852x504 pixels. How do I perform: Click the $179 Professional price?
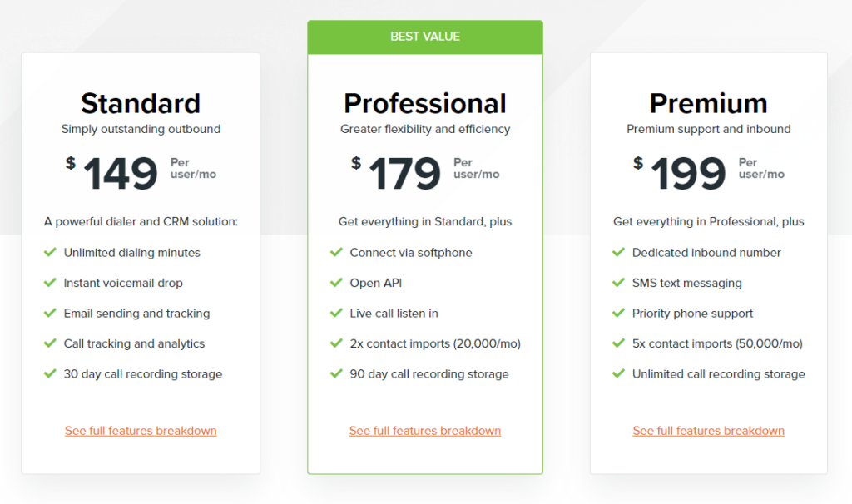coord(396,173)
